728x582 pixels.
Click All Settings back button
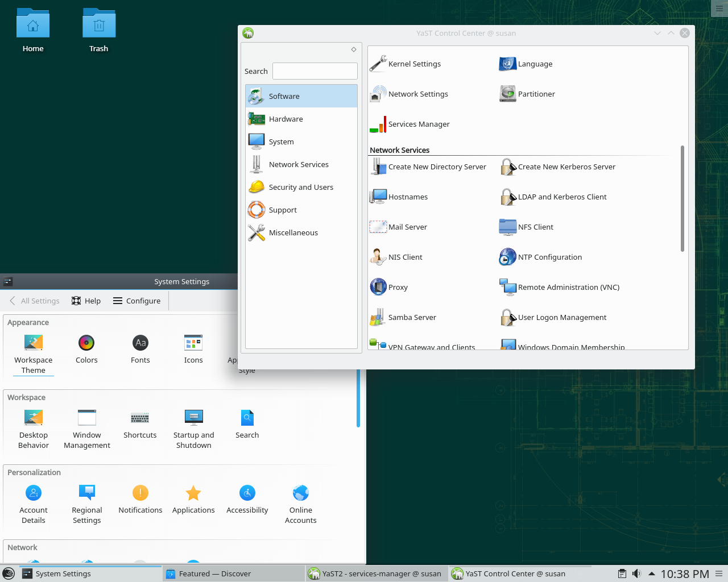pos(35,301)
